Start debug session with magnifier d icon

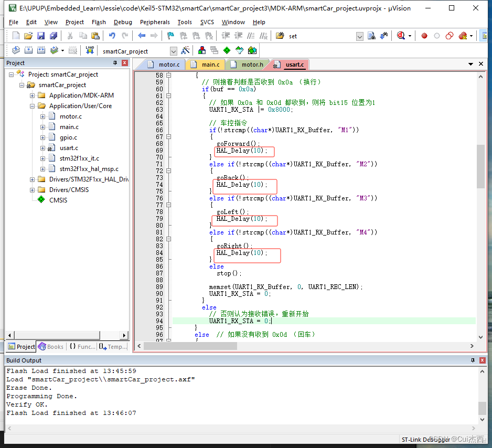[401, 36]
